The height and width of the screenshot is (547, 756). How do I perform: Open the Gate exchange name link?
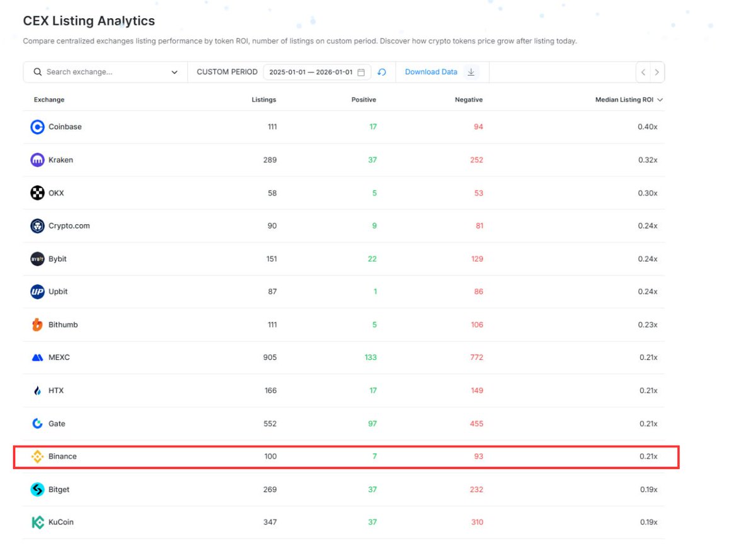coord(57,424)
